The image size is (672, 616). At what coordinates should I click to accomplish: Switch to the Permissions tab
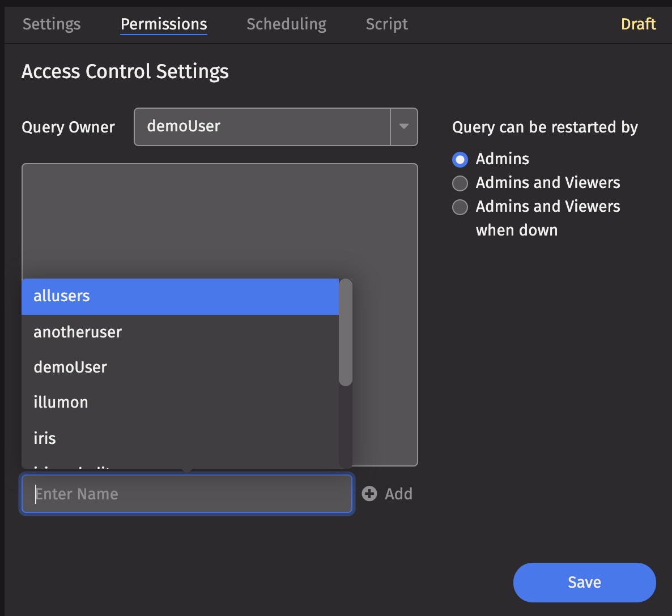164,24
